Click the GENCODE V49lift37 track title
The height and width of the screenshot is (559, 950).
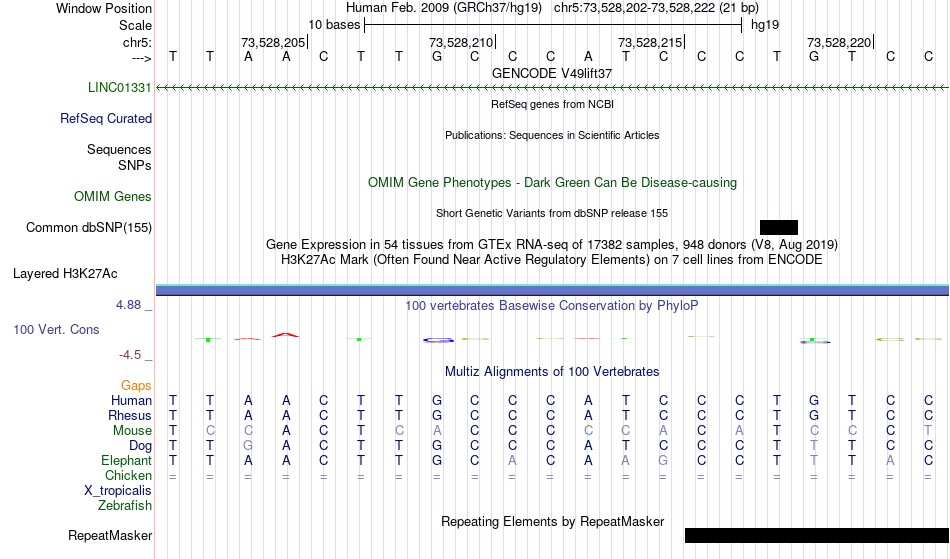coord(552,73)
